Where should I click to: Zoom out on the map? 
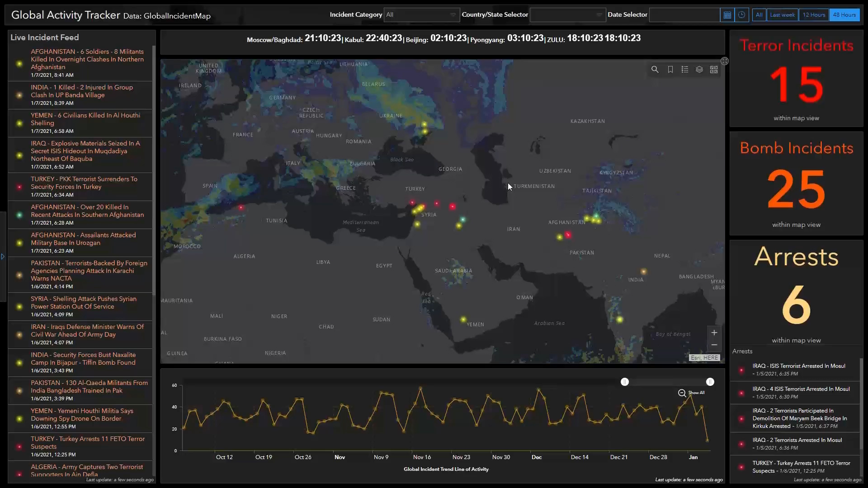(714, 345)
